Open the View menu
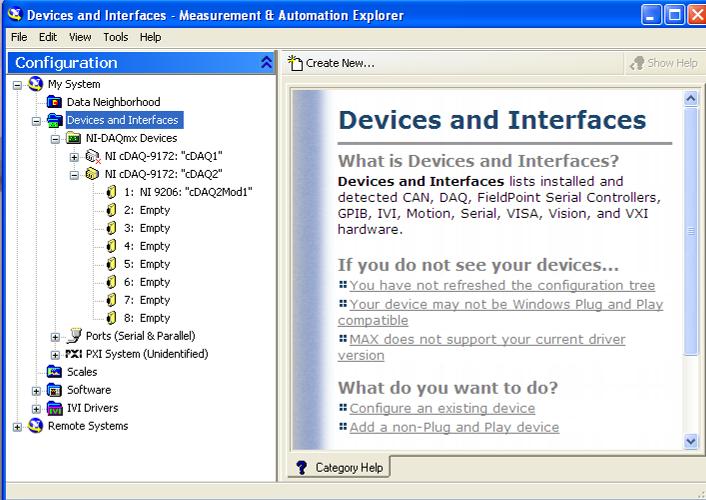This screenshot has width=706, height=500. tap(80, 37)
